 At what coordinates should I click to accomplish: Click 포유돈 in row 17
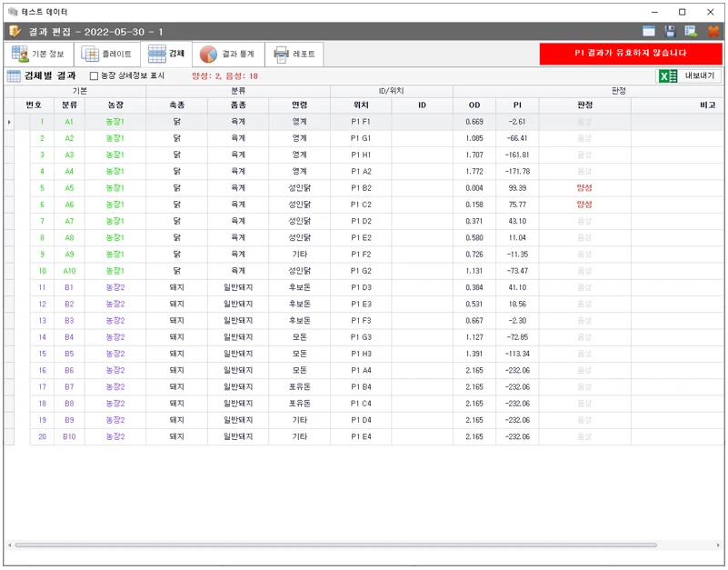pos(299,387)
